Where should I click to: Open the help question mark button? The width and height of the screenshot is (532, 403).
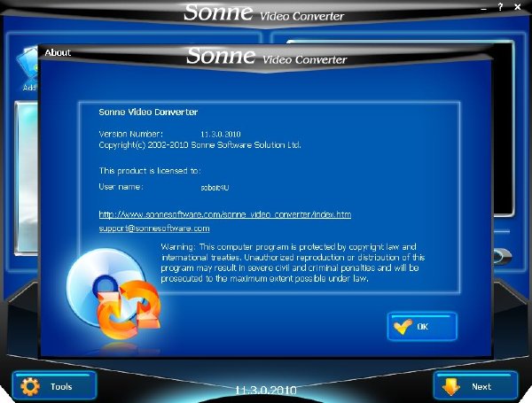coord(500,7)
